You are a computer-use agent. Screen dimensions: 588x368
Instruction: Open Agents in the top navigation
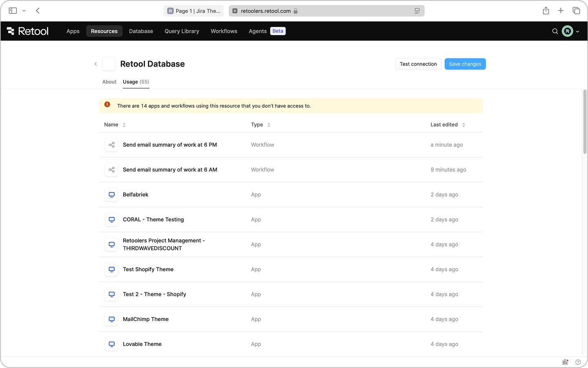coord(257,31)
